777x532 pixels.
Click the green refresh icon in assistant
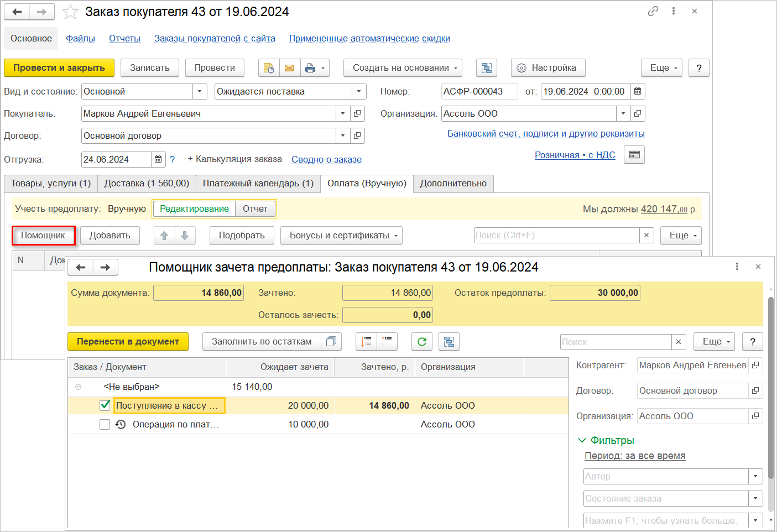421,342
